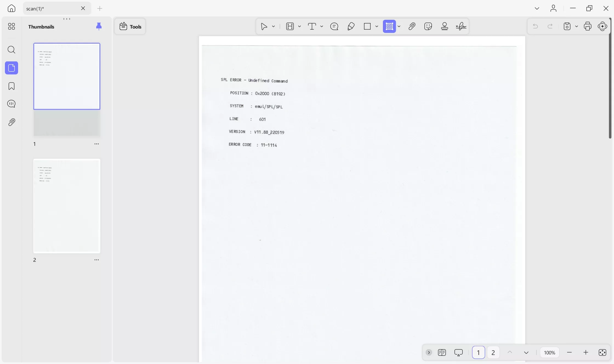614x364 pixels.
Task: Click the zoom in plus button
Action: [x=586, y=352]
